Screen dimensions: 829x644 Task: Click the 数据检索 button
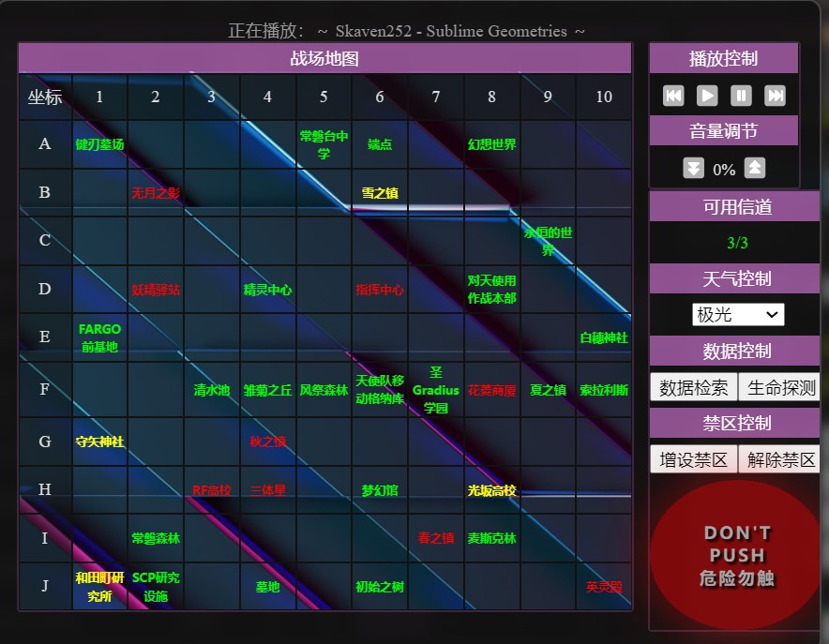coord(693,387)
